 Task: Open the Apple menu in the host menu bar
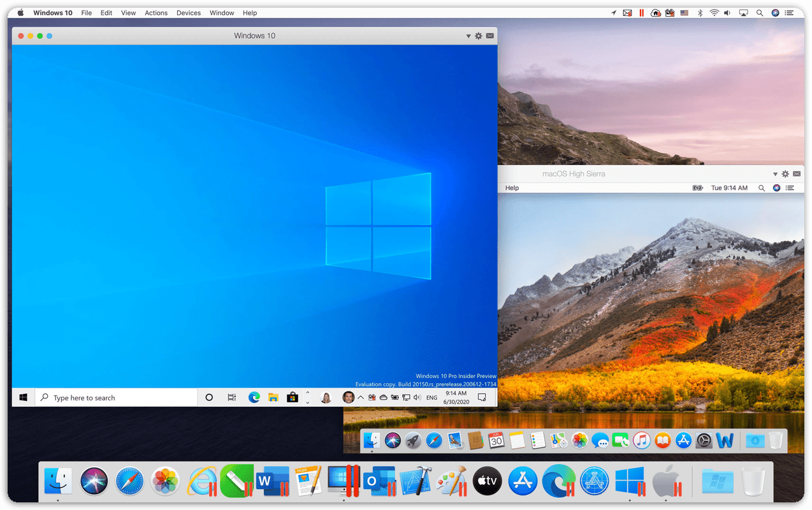tap(20, 13)
